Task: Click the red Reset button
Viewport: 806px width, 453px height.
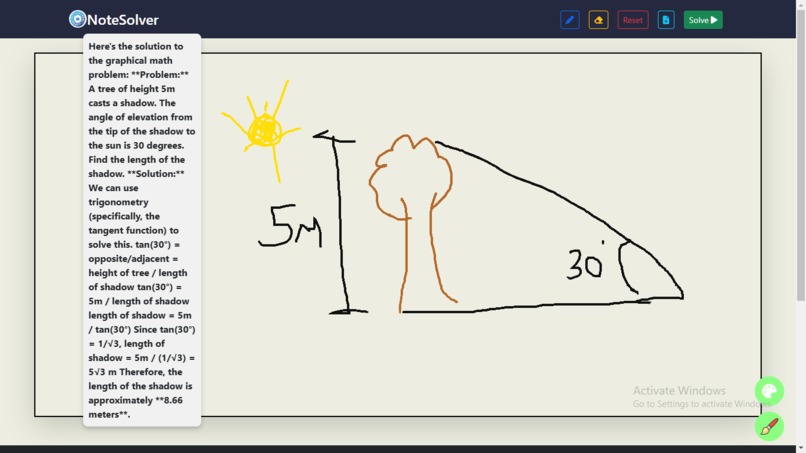Action: tap(633, 20)
